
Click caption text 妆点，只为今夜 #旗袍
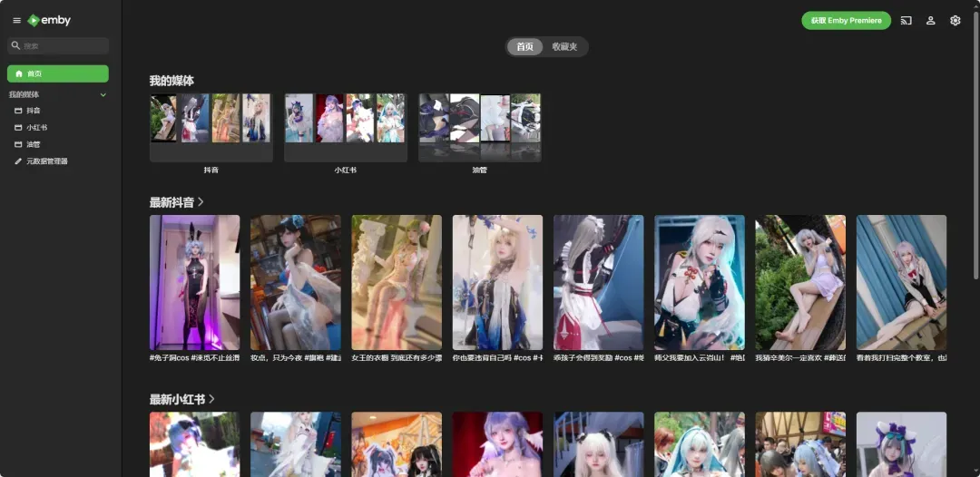pyautogui.click(x=296, y=357)
